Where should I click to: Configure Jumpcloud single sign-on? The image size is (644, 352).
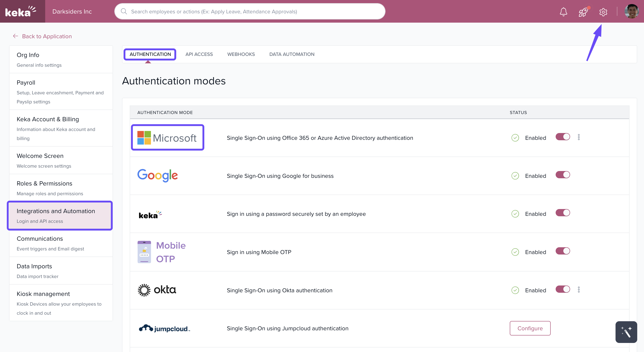[x=530, y=328]
